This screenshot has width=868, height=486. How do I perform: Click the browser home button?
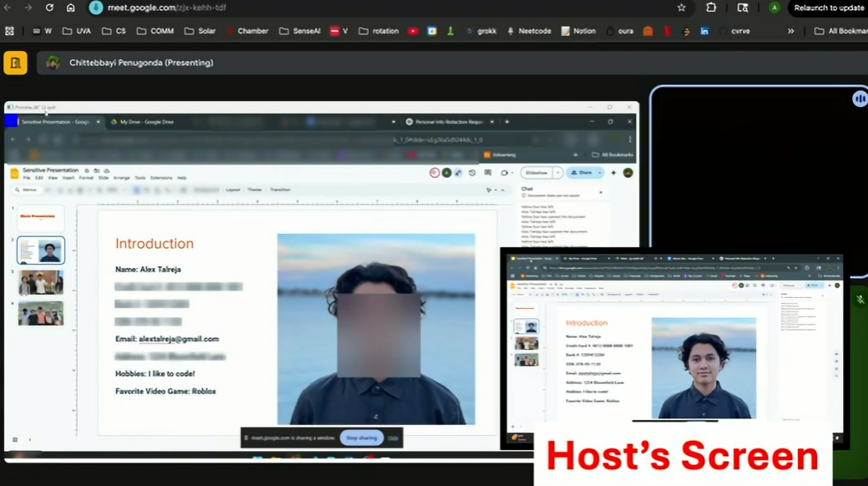(x=70, y=8)
